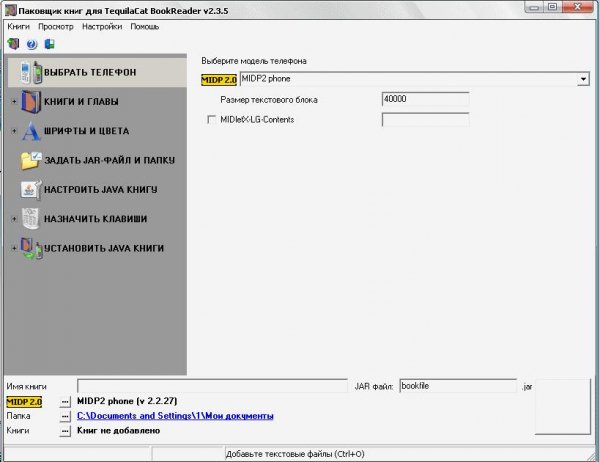This screenshot has width=600, height=462.
Task: Expand the УСТАНОВИТЬ JAVA КНИГИ tree node
Action: tap(14, 248)
